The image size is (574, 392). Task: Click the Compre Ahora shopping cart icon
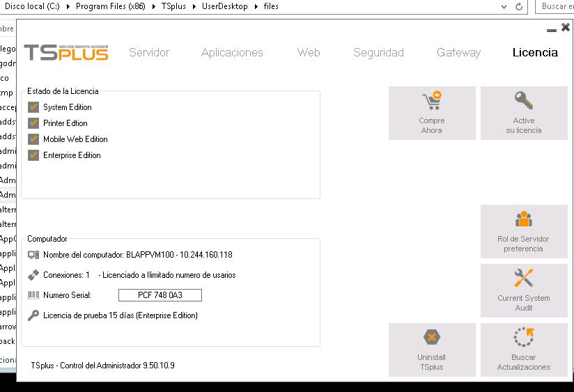[x=432, y=100]
